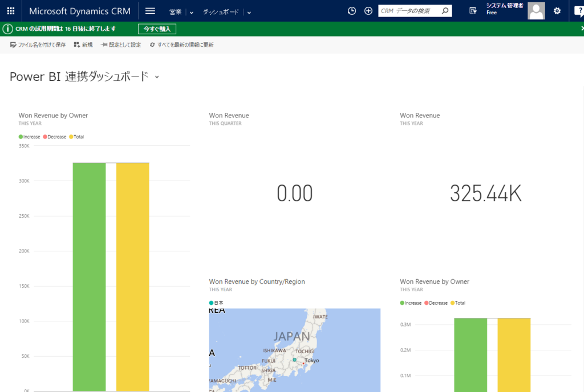Click the 325.44K Won Revenue year card
584x392 pixels.
point(486,193)
